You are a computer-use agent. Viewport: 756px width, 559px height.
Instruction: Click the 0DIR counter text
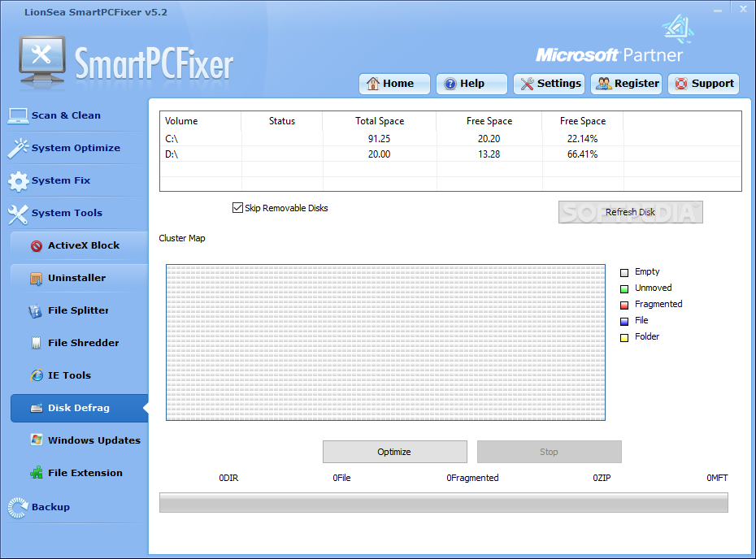(228, 478)
